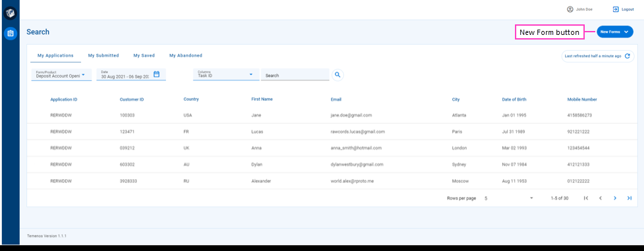This screenshot has height=251, width=644.
Task: Click date of birth Aug 11 1953
Action: pyautogui.click(x=514, y=181)
